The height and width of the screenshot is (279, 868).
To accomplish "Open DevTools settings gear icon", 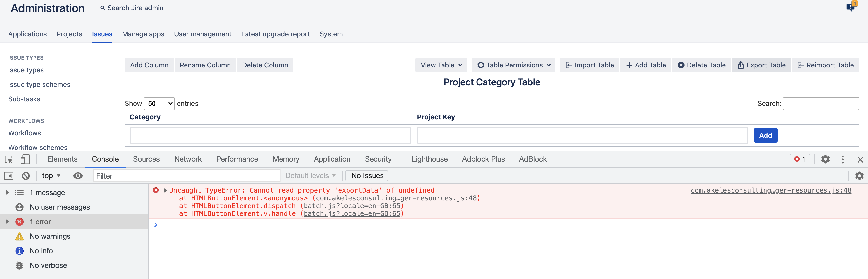I will 825,159.
